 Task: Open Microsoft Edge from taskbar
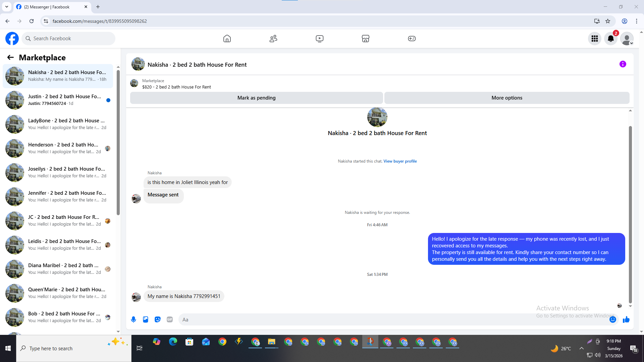point(173,342)
